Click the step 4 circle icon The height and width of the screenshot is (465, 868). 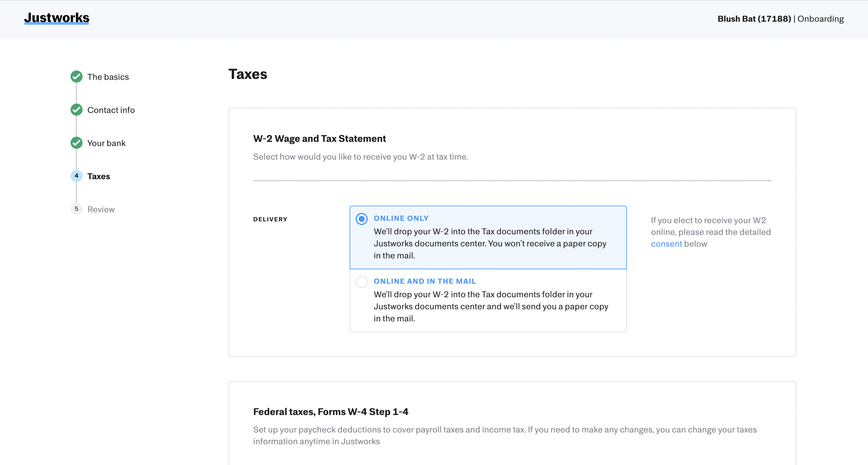point(77,176)
